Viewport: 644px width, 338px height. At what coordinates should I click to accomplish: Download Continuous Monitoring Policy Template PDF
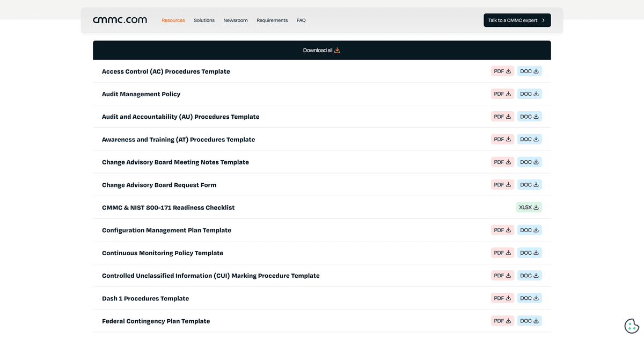click(502, 253)
